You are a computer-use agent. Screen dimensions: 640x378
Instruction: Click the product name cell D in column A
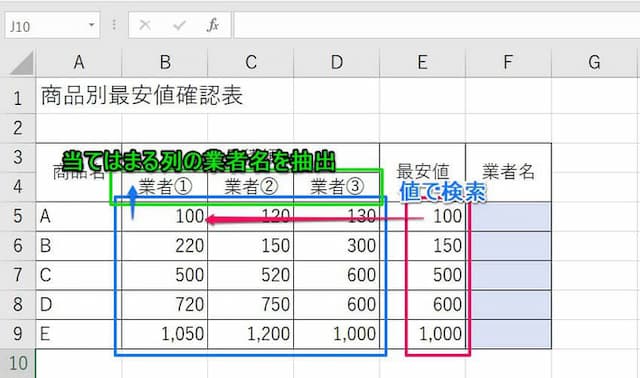point(79,305)
